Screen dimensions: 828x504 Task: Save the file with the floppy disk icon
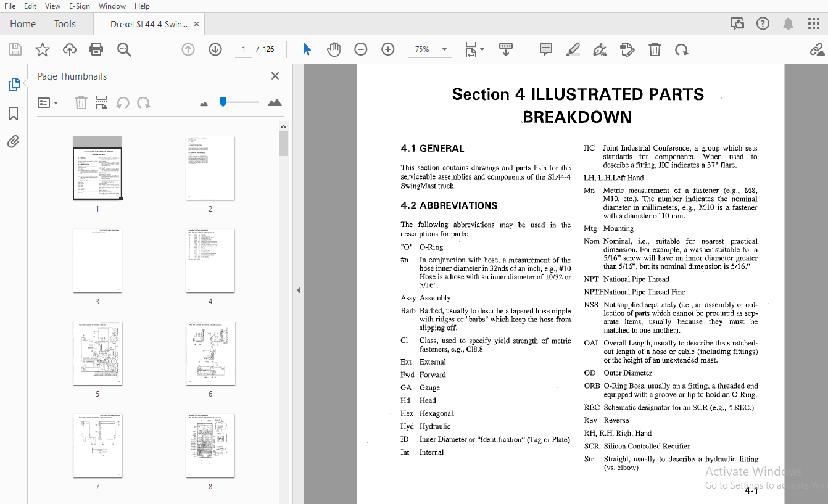(15, 49)
